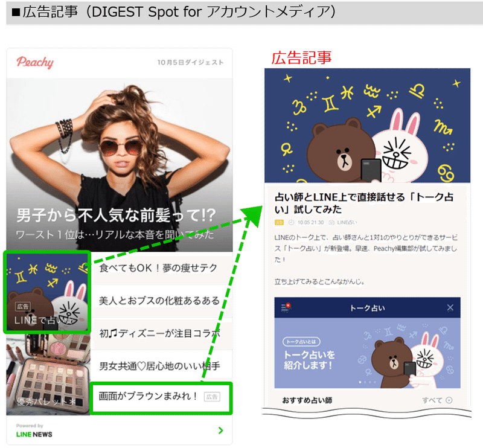Viewport: 483px width, 448px height.
Task: Open the 10月5日ダイジェスト header text
Action: [x=190, y=63]
